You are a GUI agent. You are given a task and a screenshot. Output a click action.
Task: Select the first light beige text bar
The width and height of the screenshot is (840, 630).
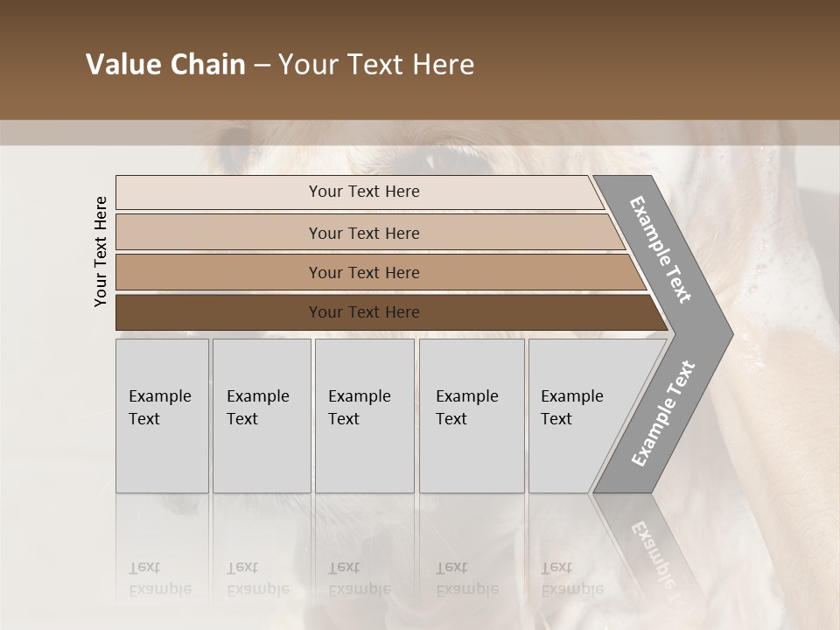tap(219, 192)
